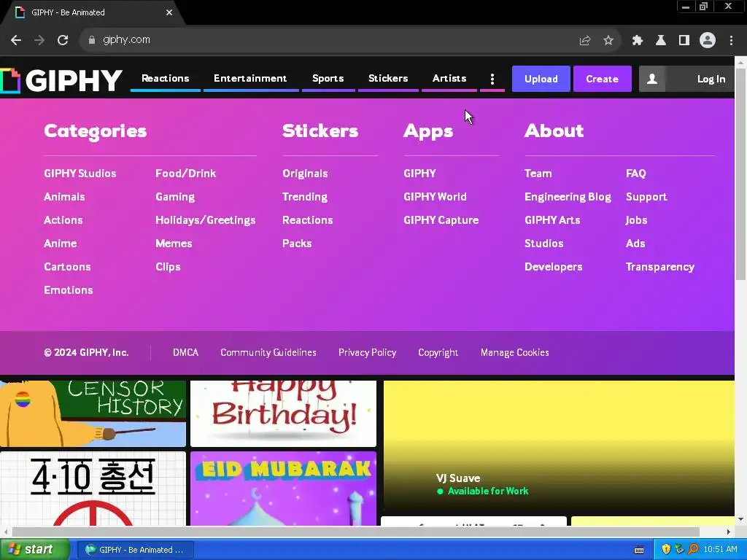The height and width of the screenshot is (560, 747).
Task: Open the Clips category
Action: (169, 267)
